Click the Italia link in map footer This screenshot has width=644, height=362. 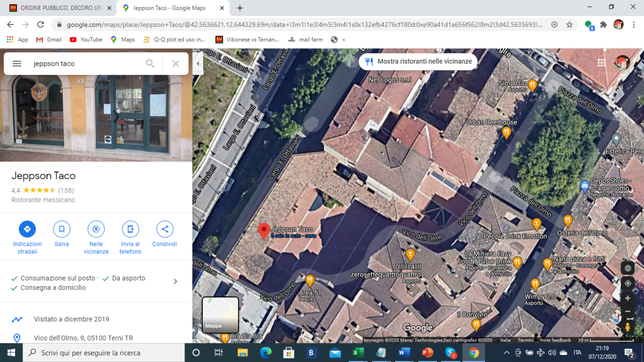tap(506, 340)
